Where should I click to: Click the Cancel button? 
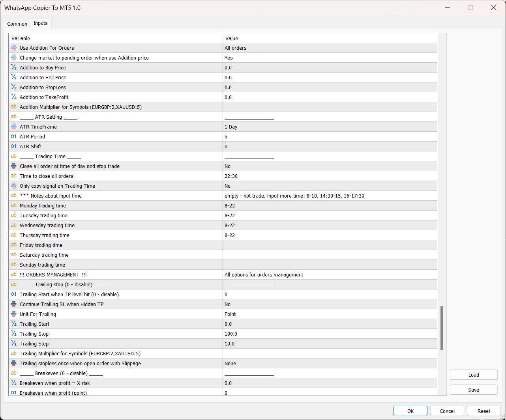tap(447, 411)
